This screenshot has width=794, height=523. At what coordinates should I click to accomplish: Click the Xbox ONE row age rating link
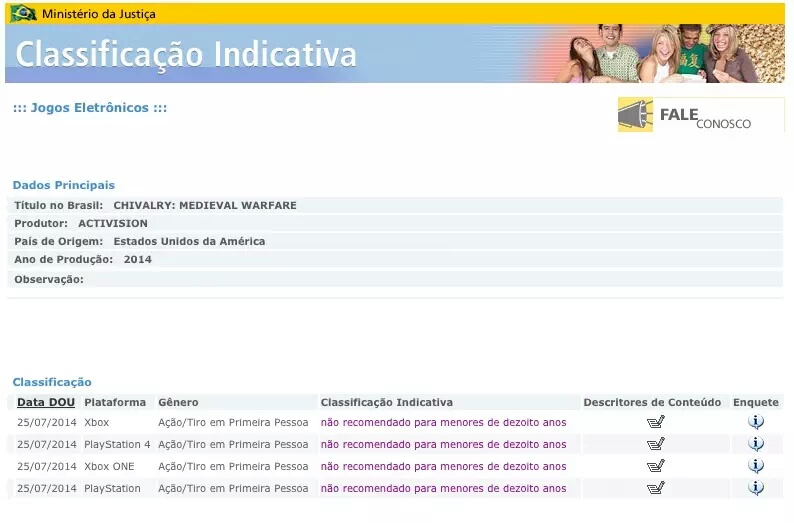443,467
